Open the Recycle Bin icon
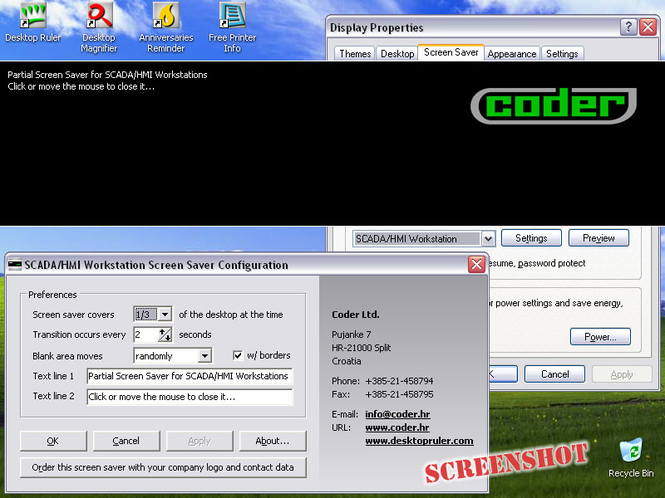Viewport: 665px width, 498px height. [632, 453]
